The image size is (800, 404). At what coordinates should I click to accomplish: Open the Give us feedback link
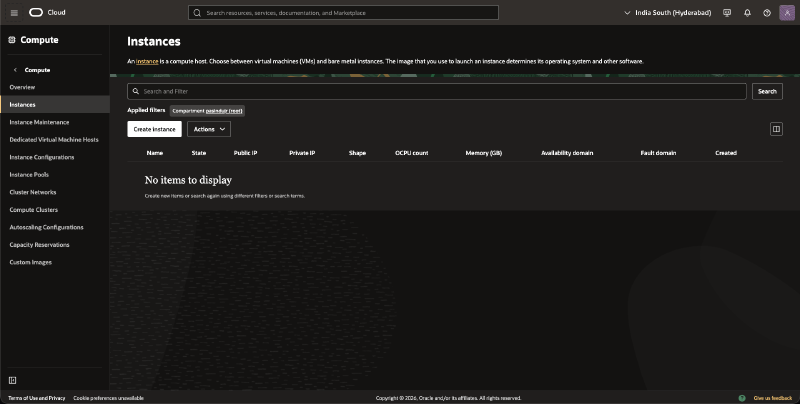coord(773,398)
